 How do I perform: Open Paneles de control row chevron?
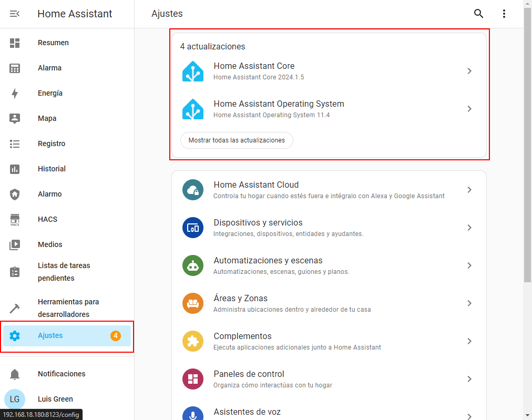tap(469, 379)
